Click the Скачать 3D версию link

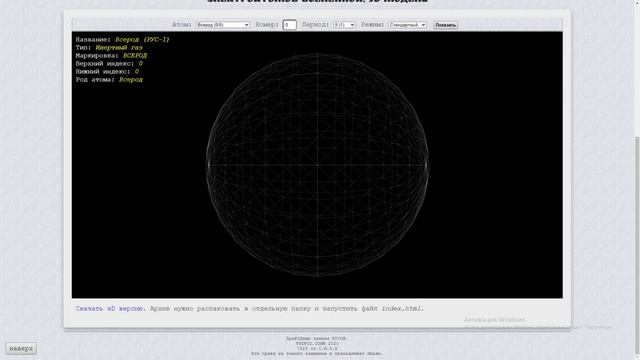[110, 309]
